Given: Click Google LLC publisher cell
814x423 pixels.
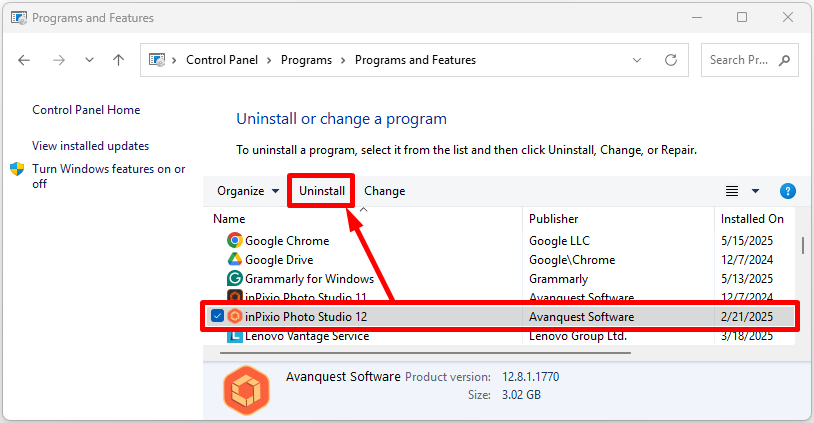Looking at the screenshot, I should 559,241.
